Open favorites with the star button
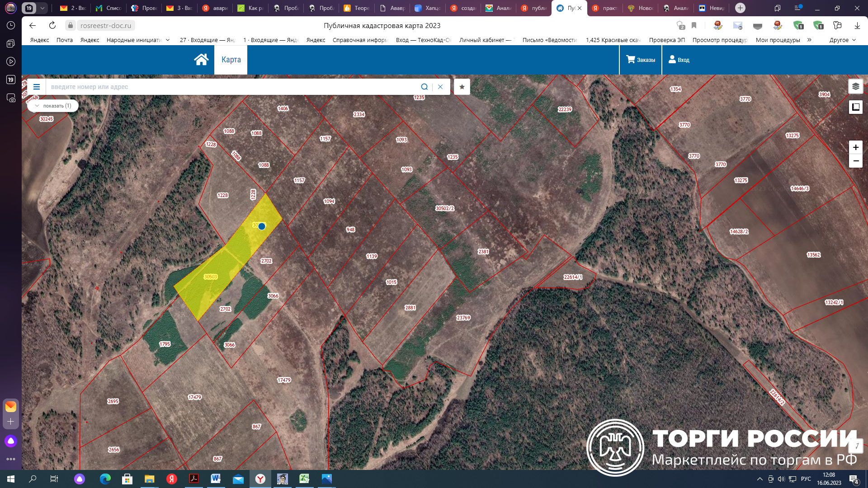This screenshot has width=868, height=488. coord(462,87)
